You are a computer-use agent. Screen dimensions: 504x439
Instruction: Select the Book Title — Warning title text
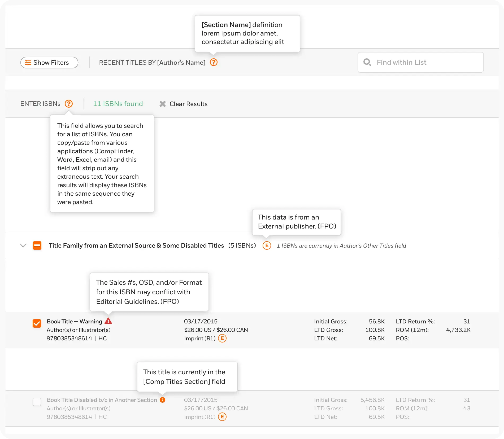74,321
